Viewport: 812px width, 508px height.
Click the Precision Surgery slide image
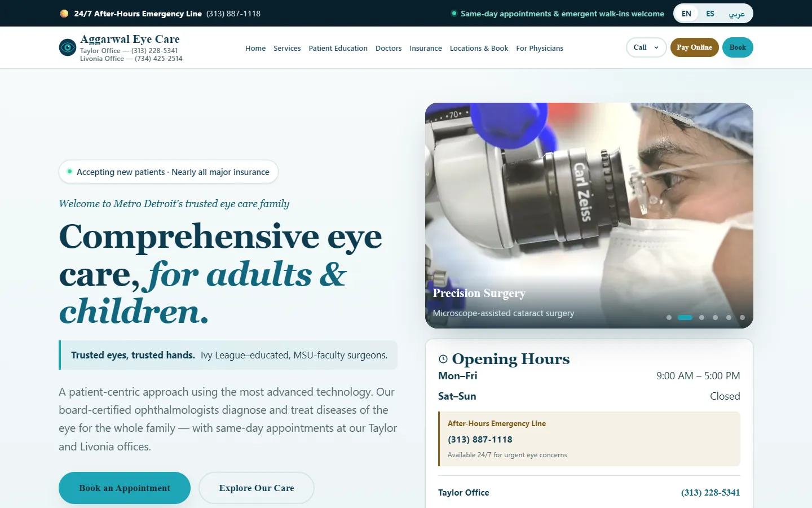pos(589,216)
